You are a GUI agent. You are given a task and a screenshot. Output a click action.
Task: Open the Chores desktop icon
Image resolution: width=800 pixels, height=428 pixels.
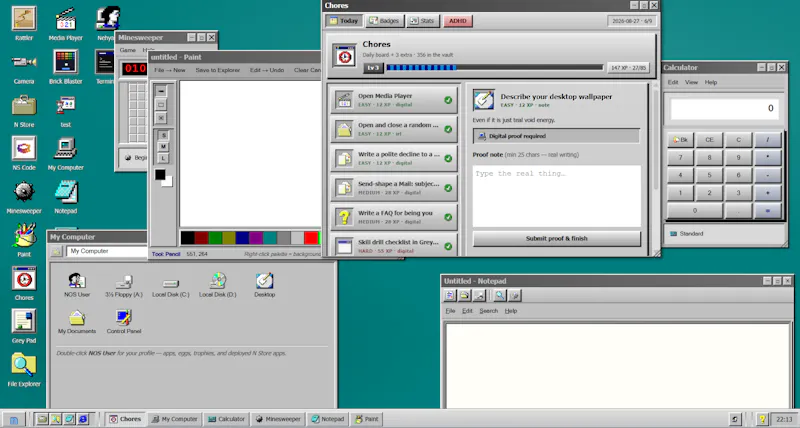(24, 283)
